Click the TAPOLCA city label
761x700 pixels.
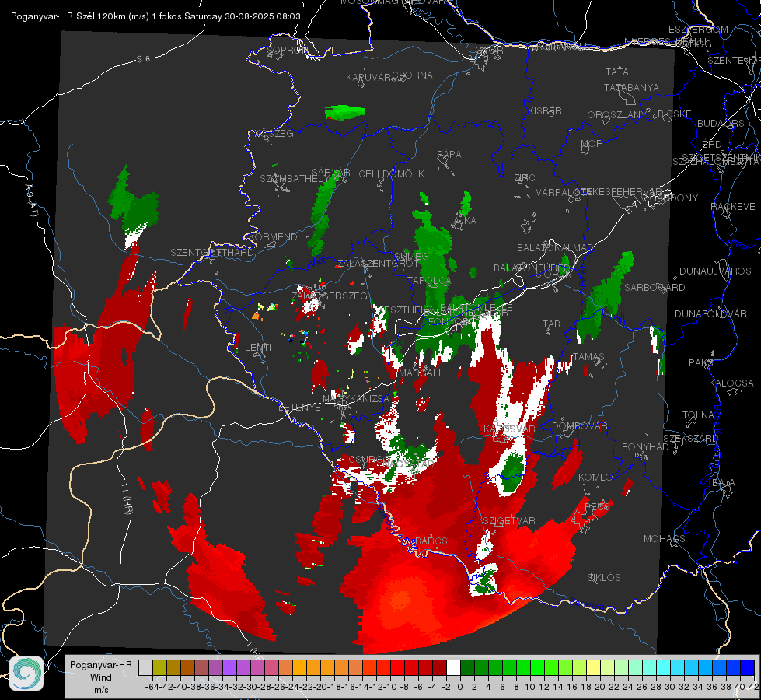[430, 280]
